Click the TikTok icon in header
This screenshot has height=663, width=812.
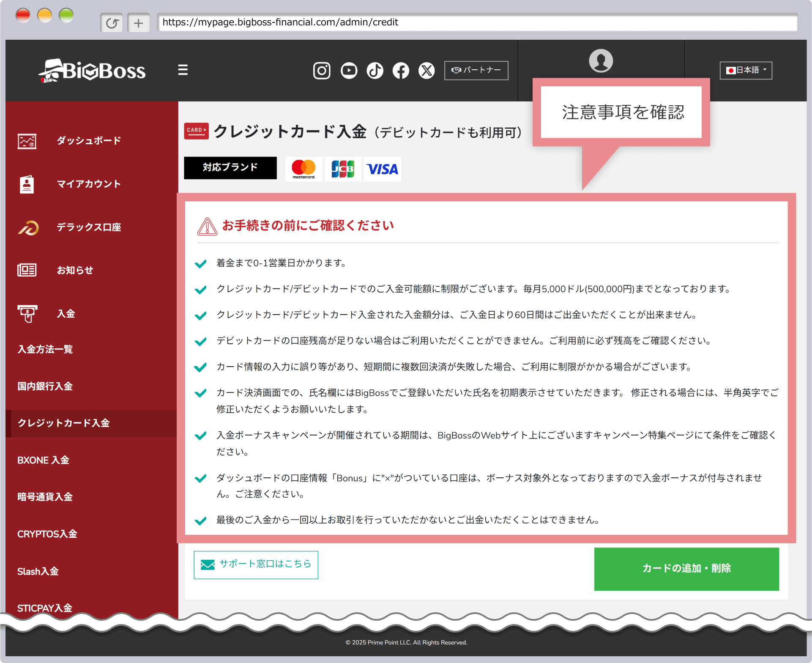(x=375, y=71)
